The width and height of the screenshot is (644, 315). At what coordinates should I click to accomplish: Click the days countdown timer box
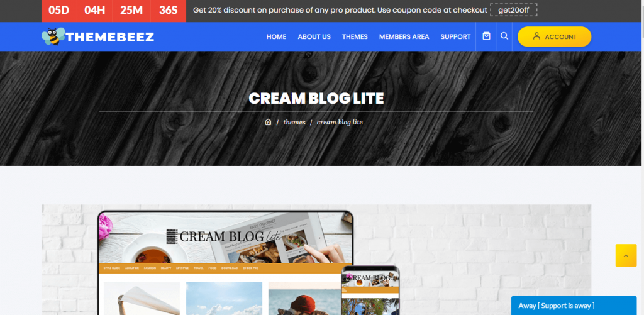tap(59, 11)
